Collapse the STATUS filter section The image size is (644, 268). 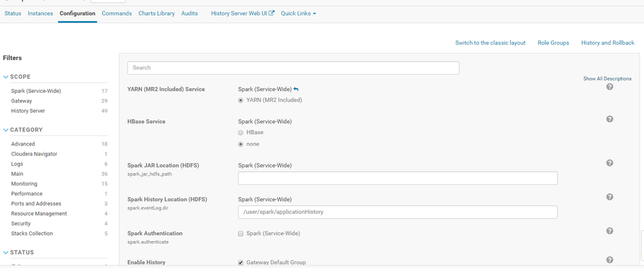pos(6,253)
